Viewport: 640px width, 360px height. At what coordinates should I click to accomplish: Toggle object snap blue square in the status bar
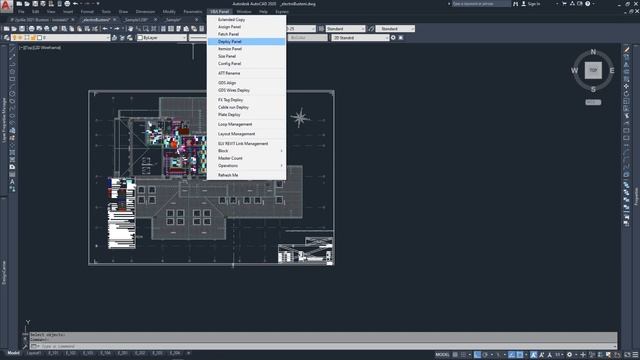click(x=520, y=355)
